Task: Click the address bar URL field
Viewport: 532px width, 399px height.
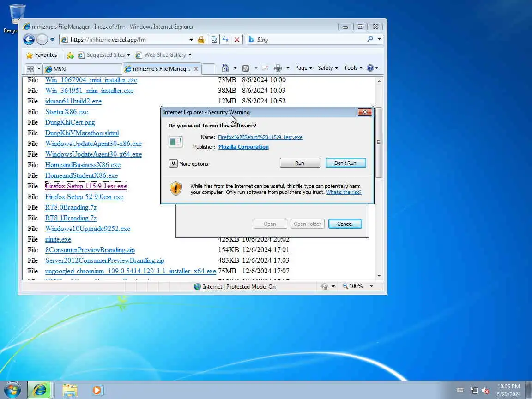Action: pos(124,40)
